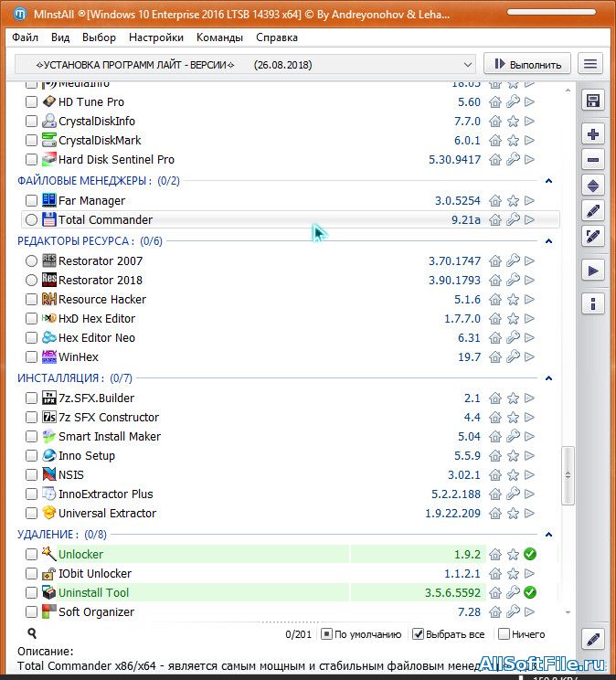Click the magnifier search icon at bottom

(x=32, y=633)
